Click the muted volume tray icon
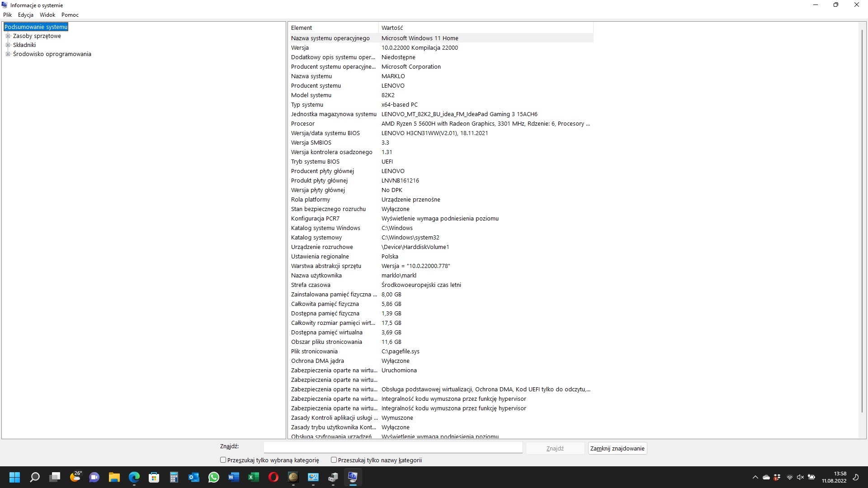This screenshot has height=488, width=868. (800, 477)
